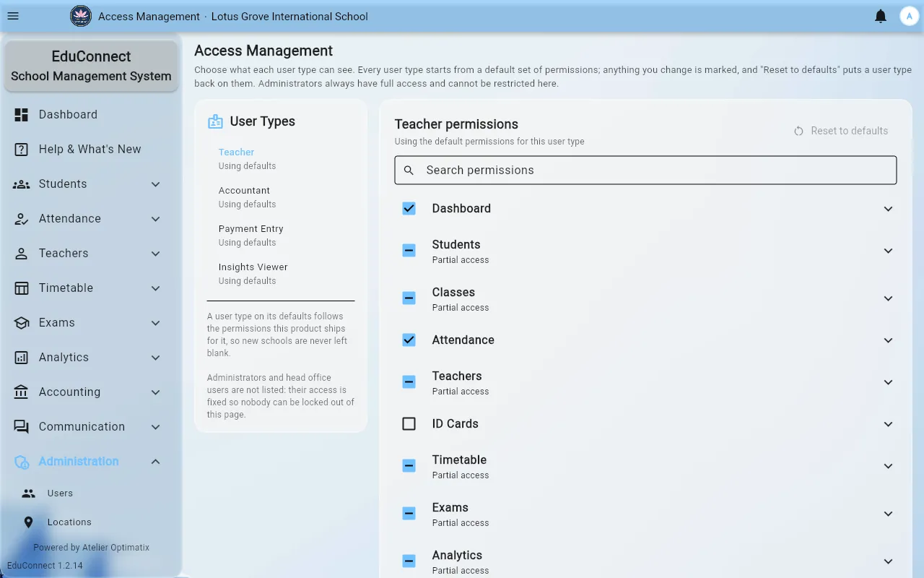This screenshot has width=924, height=578.
Task: Click the Administration shield icon
Action: tap(22, 462)
